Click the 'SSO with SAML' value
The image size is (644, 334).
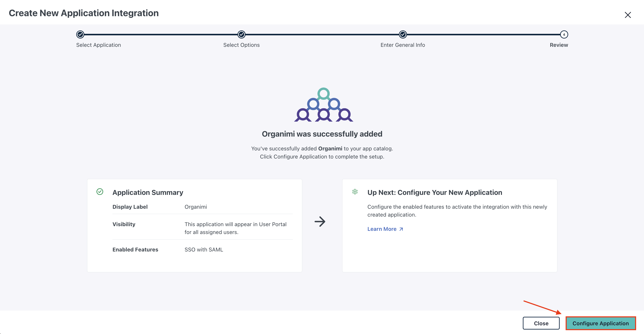click(x=204, y=250)
